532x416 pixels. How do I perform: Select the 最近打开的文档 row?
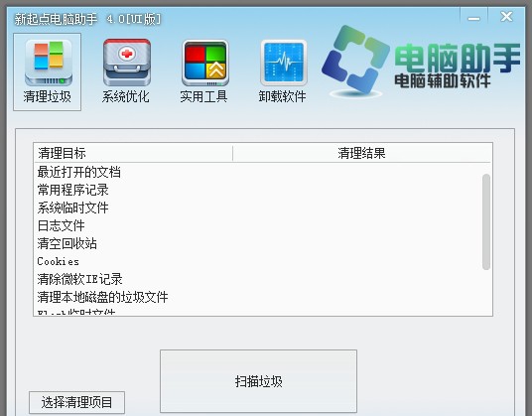tap(258, 172)
